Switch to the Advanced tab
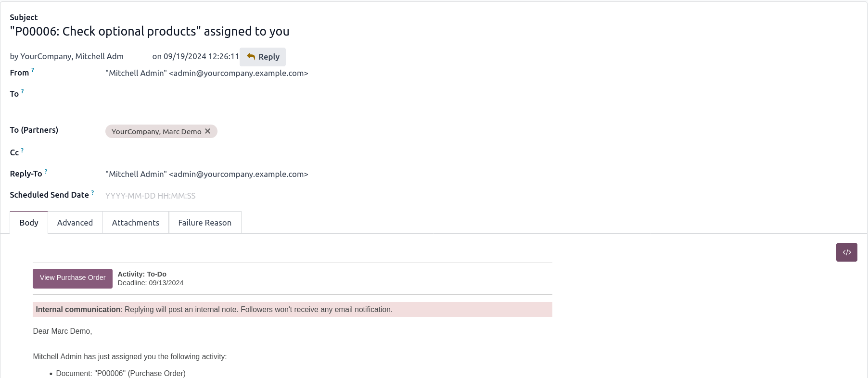The width and height of the screenshot is (868, 378). [x=75, y=223]
